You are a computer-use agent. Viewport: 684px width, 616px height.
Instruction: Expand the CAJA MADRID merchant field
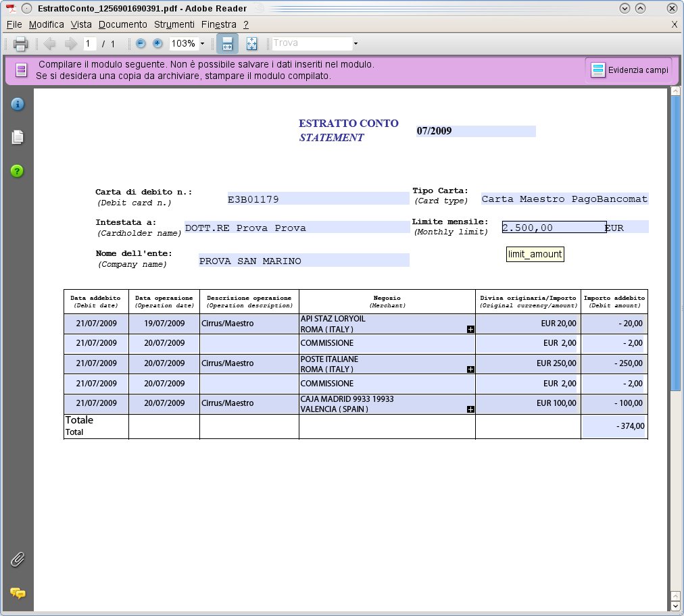pyautogui.click(x=470, y=409)
